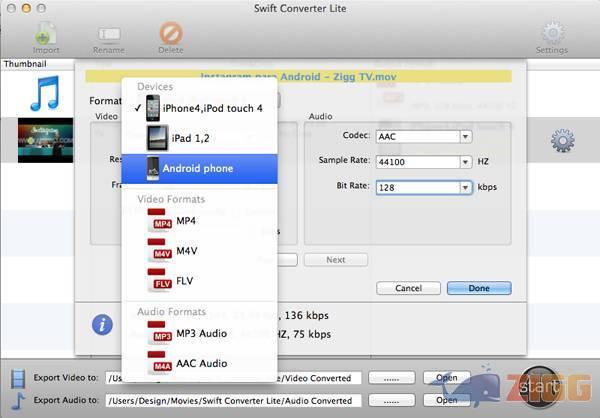600x418 pixels.
Task: Click the blue info icon
Action: coord(102,325)
